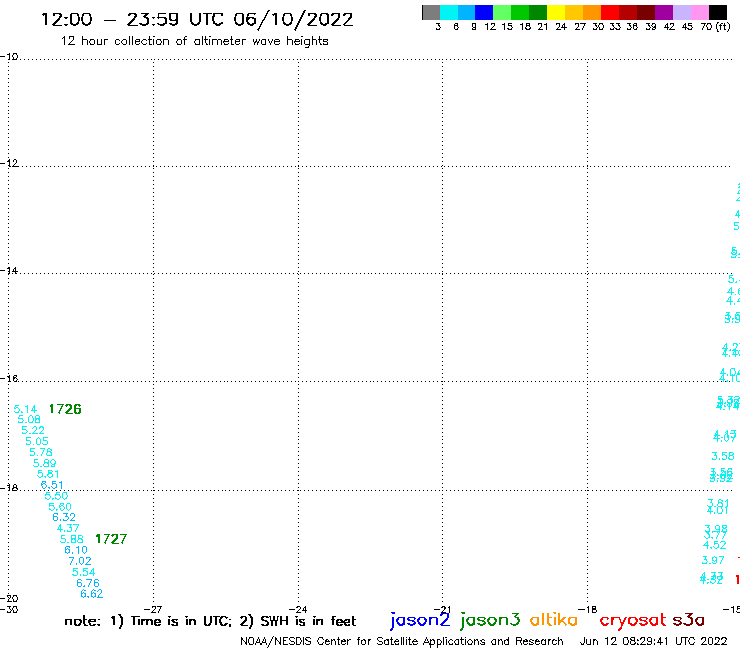Click the green pass time label '1727'
The width and height of the screenshot is (740, 650).
point(111,539)
